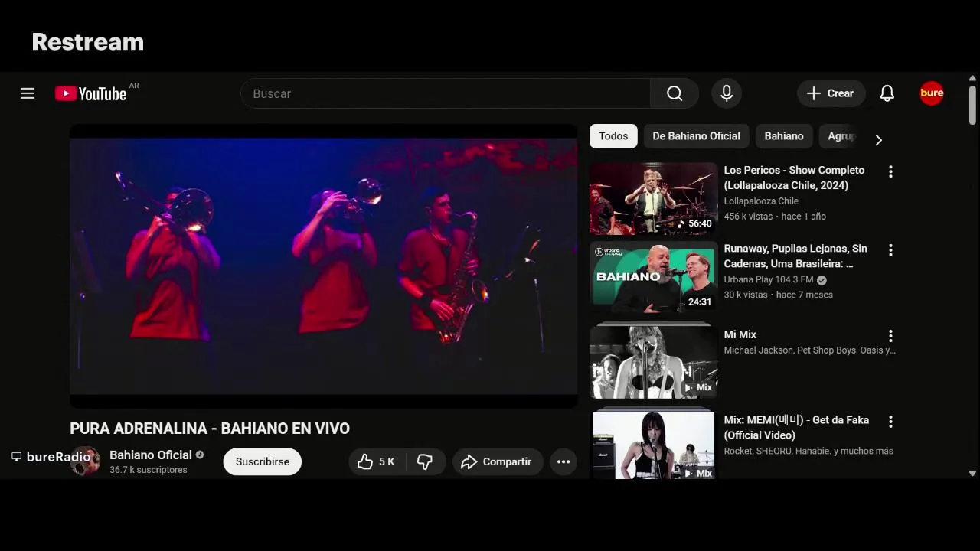Open options for Mix: MEMI video
980x551 pixels.
click(x=890, y=422)
